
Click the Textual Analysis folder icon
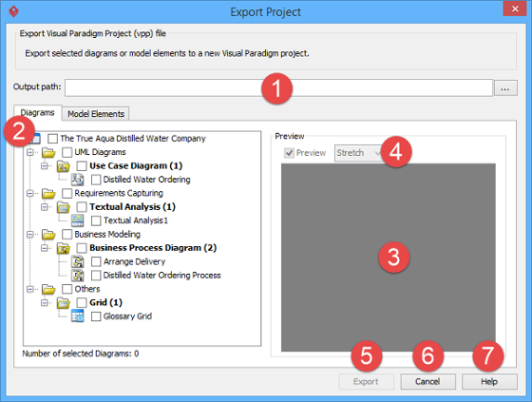point(64,207)
